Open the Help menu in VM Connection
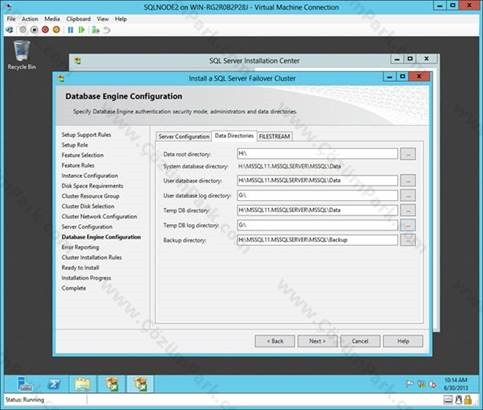This screenshot has height=410, width=483. [x=121, y=19]
